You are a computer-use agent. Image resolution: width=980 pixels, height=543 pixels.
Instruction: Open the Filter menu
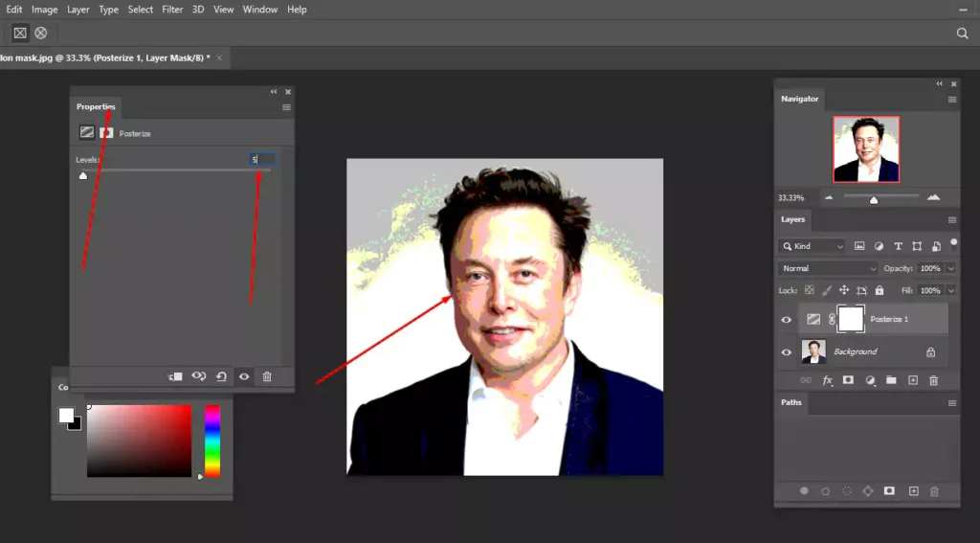[172, 10]
